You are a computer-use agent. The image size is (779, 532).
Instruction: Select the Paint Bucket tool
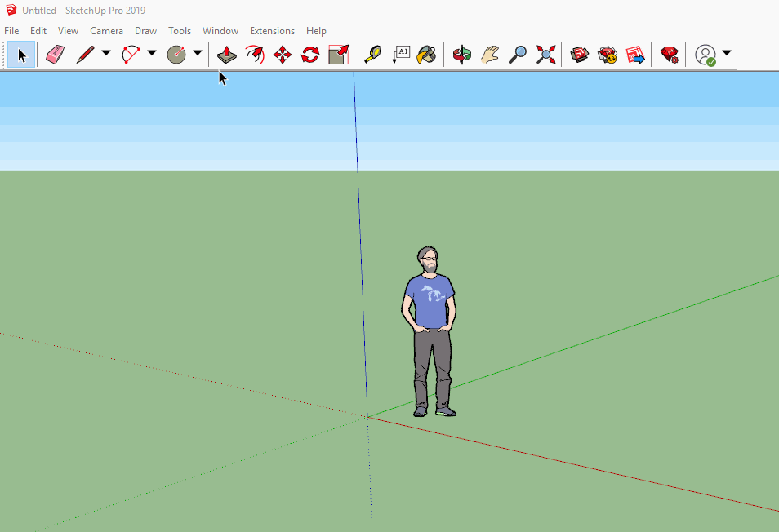(x=425, y=55)
